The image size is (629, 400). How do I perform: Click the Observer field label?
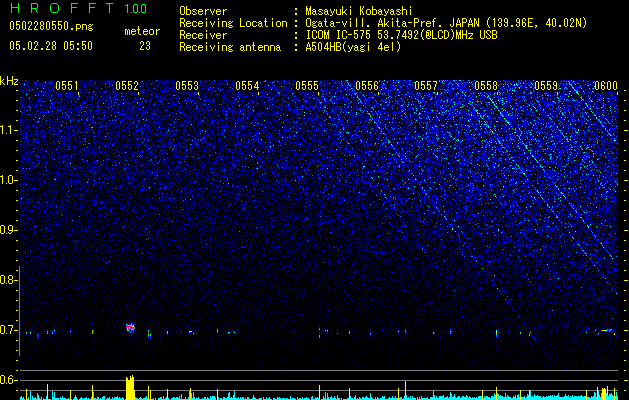pos(203,11)
